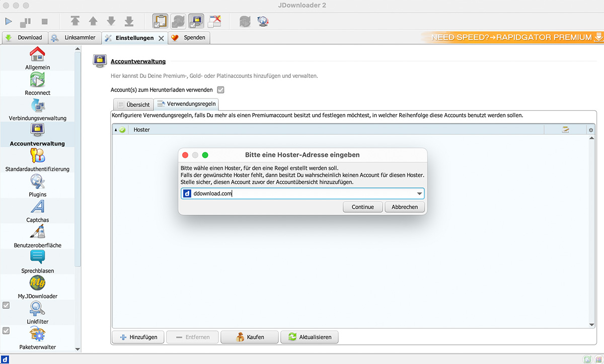Click the blue d icon in status bar
Viewport: 604px width, 364px height.
click(5, 359)
